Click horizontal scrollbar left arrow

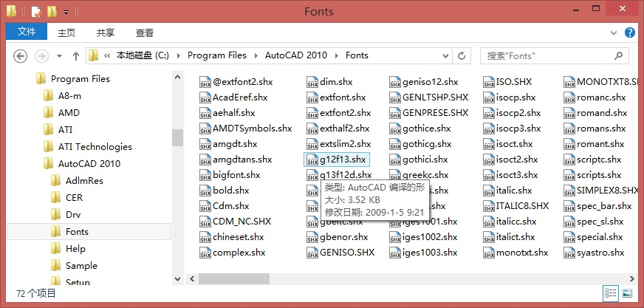click(192, 279)
